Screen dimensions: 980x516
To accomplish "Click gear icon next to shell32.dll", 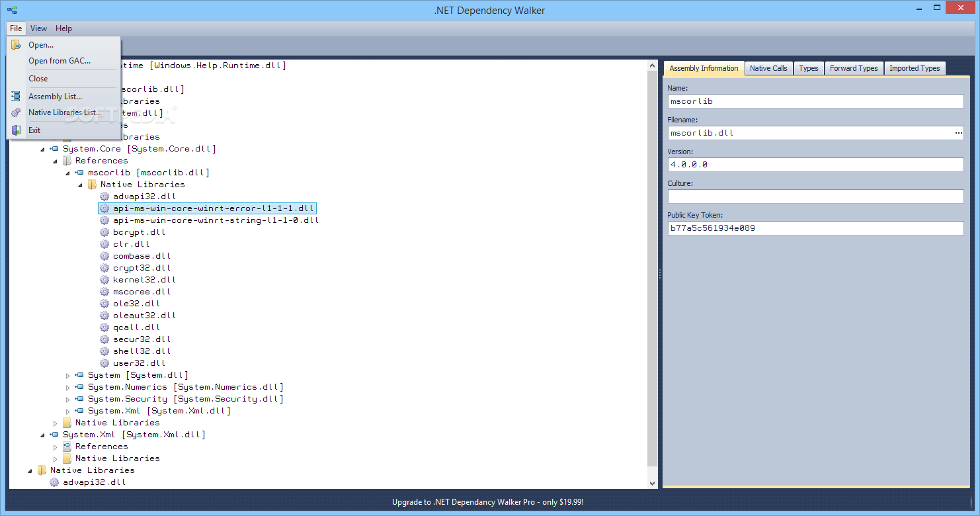I will 104,351.
